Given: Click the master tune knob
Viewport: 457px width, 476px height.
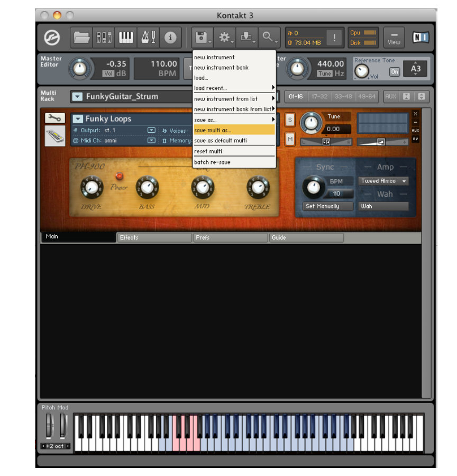Looking at the screenshot, I should (297, 69).
